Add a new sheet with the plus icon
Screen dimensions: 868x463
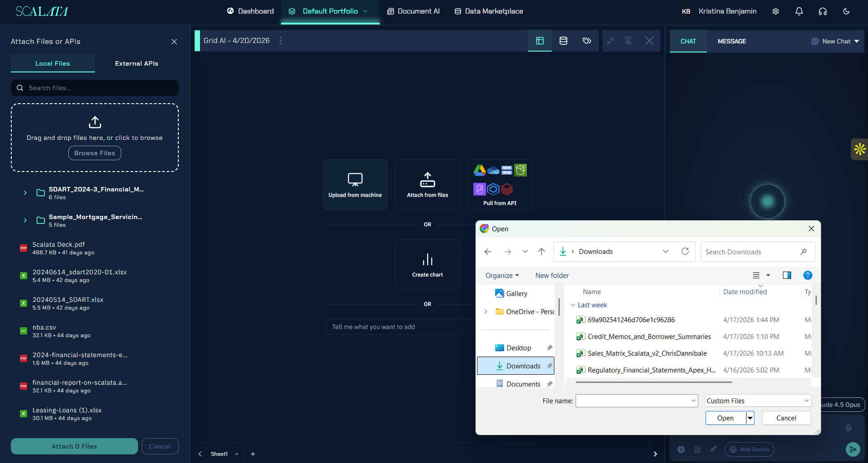pyautogui.click(x=253, y=454)
